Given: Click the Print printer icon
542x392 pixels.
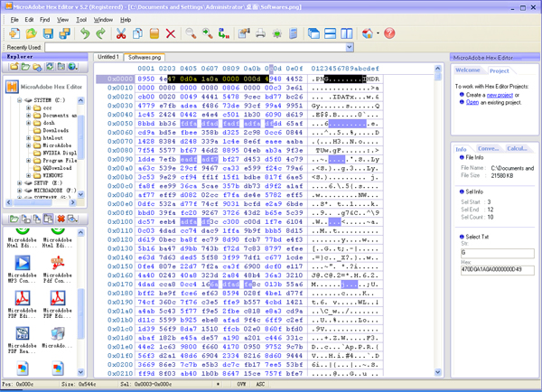Looking at the screenshot, I should 261,33.
